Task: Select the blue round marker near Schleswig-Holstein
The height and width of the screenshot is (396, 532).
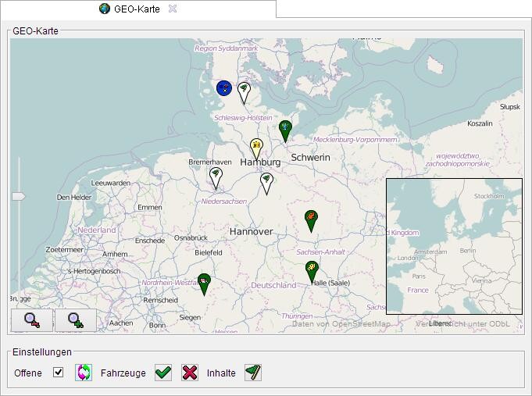Action: (x=224, y=88)
